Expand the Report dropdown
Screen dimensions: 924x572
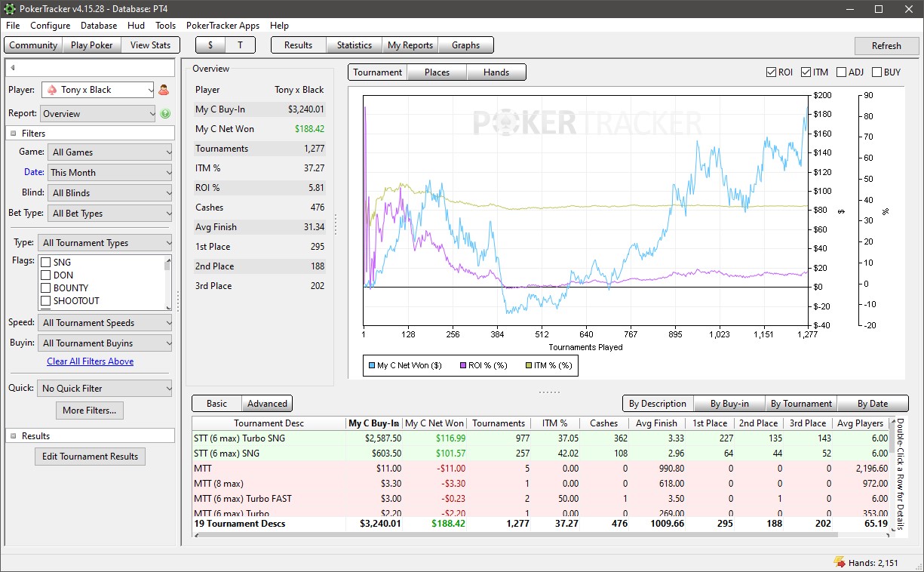tap(98, 114)
